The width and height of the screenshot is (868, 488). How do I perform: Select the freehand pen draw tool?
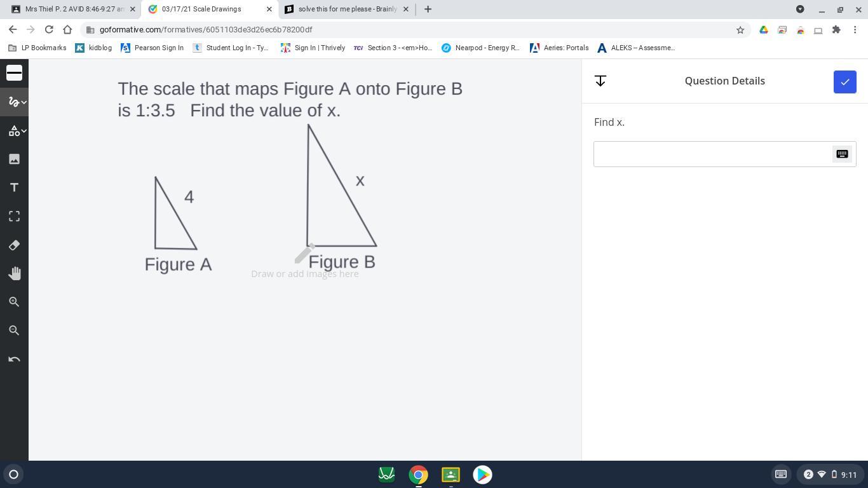(x=13, y=102)
